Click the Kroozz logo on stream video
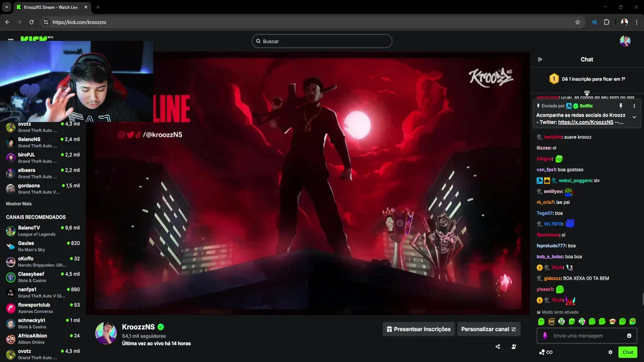Screen dimensions: 644x362 [491, 78]
